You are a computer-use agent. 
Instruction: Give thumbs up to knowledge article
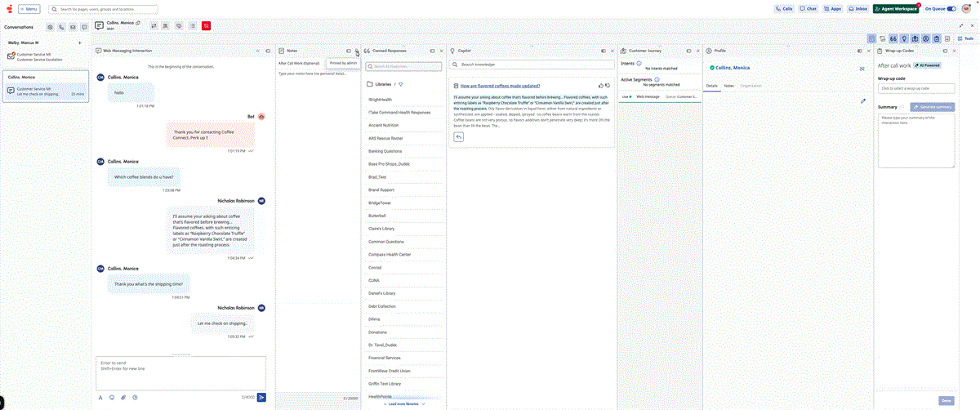pyautogui.click(x=601, y=86)
